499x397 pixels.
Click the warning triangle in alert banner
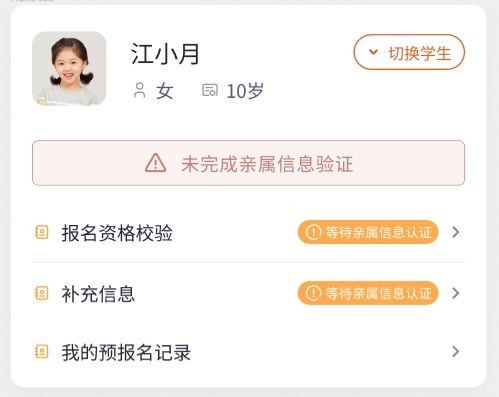click(155, 163)
